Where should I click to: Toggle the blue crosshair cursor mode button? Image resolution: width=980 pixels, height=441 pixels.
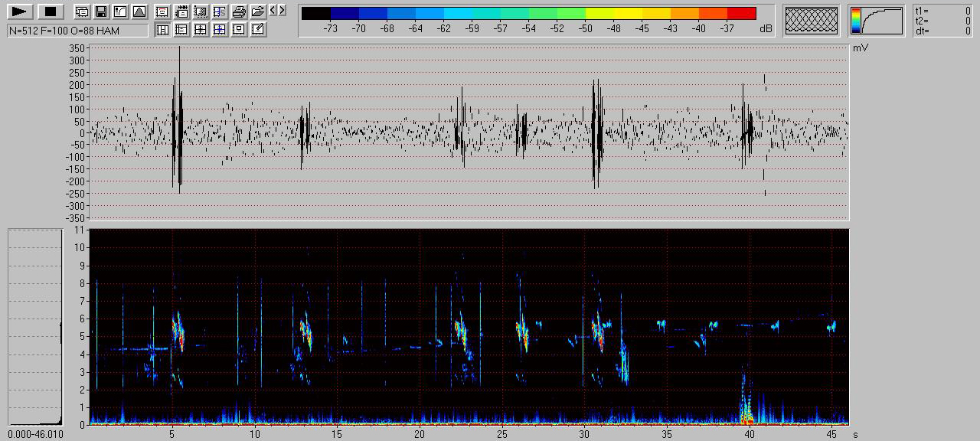click(220, 30)
